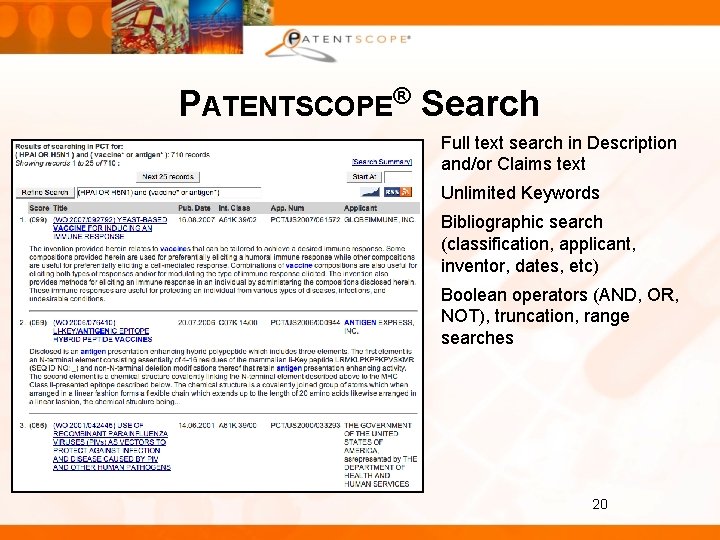Click the Score column header

pyautogui.click(x=39, y=208)
